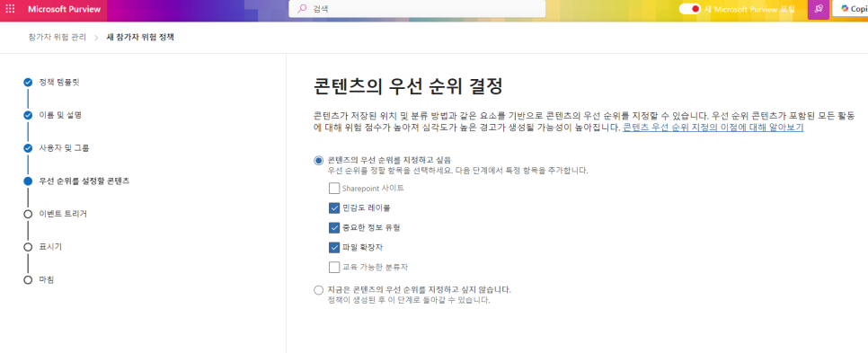Open 콘텐츠 우선 순위 지정의 이점에 대해 알아보기 link
Image resolution: width=868 pixels, height=353 pixels.
pos(713,128)
